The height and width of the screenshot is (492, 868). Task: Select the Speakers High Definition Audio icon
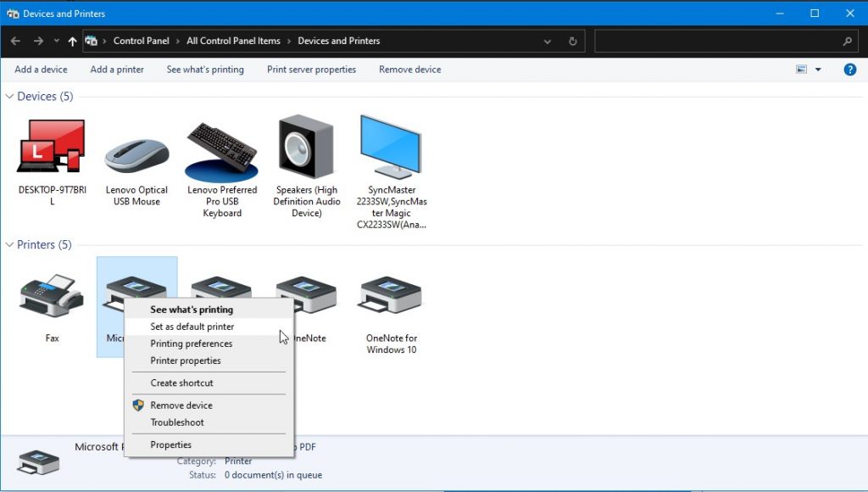[x=306, y=146]
